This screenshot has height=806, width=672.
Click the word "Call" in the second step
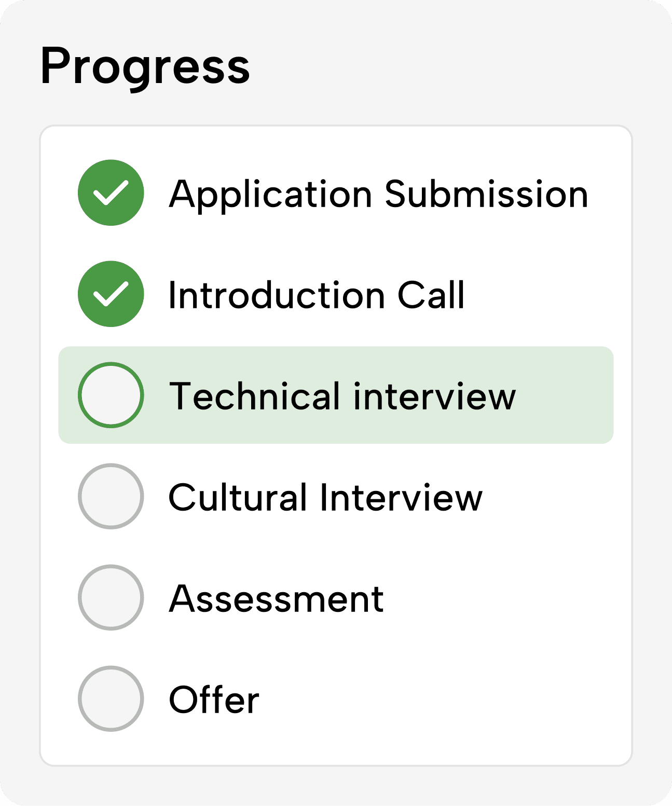click(x=431, y=295)
